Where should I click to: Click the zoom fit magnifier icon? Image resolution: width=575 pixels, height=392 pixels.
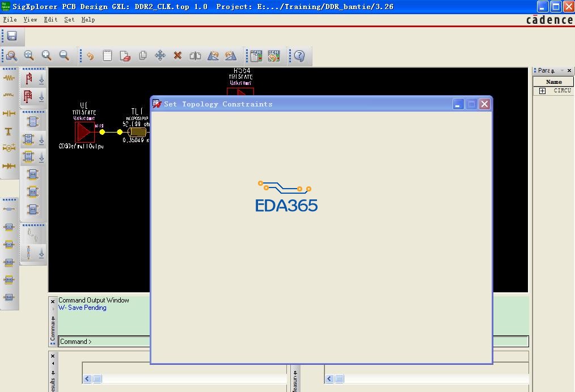[x=29, y=56]
